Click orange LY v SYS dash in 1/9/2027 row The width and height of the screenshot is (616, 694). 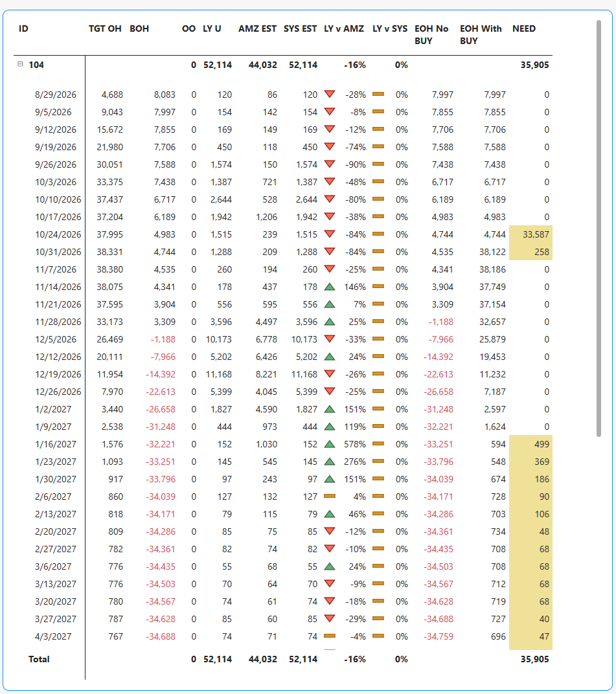click(x=378, y=426)
